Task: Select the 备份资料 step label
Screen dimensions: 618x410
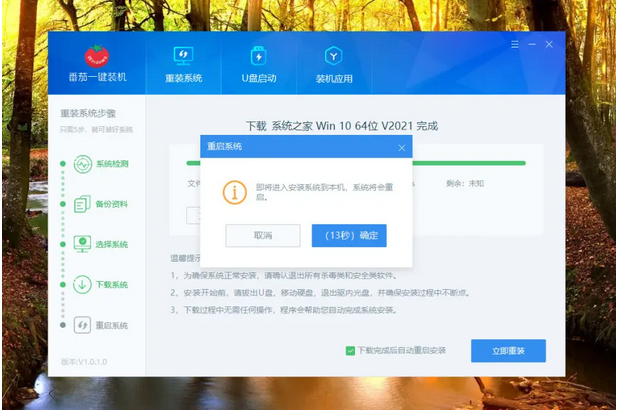Action: pyautogui.click(x=112, y=204)
